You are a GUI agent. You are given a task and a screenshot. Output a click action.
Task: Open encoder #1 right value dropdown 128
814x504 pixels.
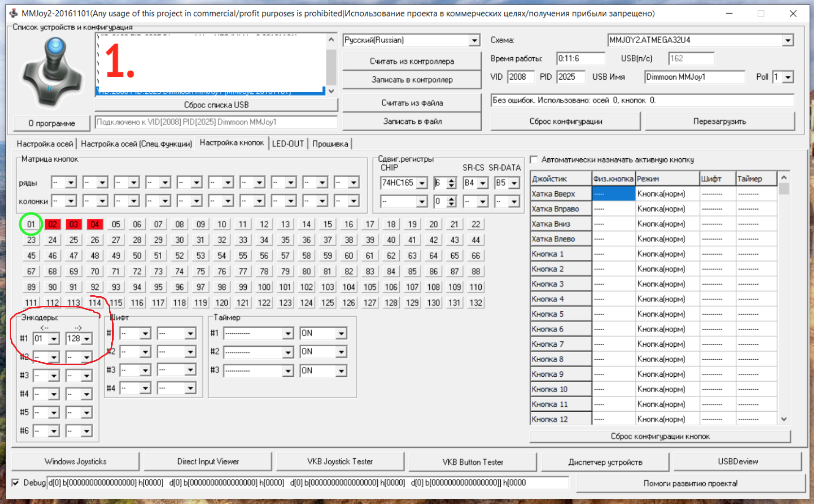click(86, 339)
